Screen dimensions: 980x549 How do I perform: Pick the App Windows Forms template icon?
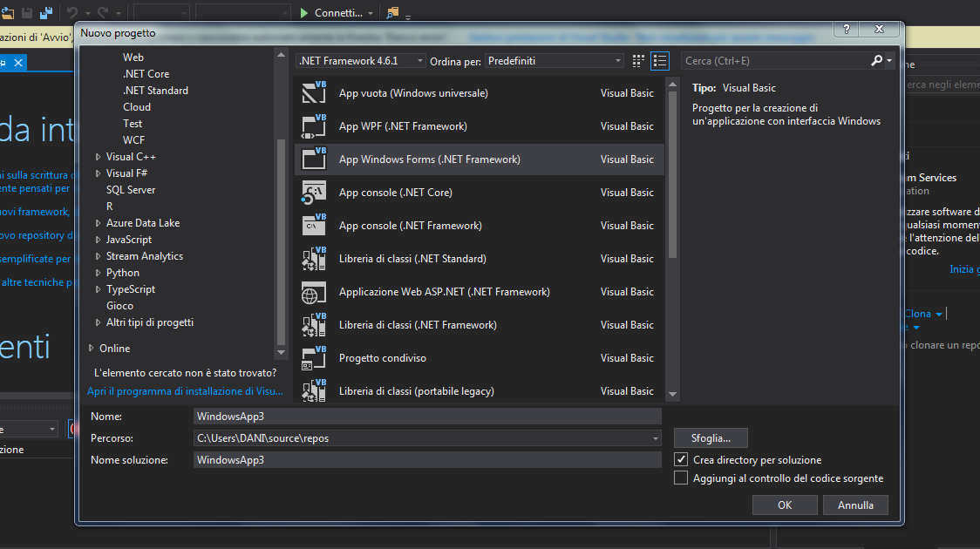pos(314,159)
